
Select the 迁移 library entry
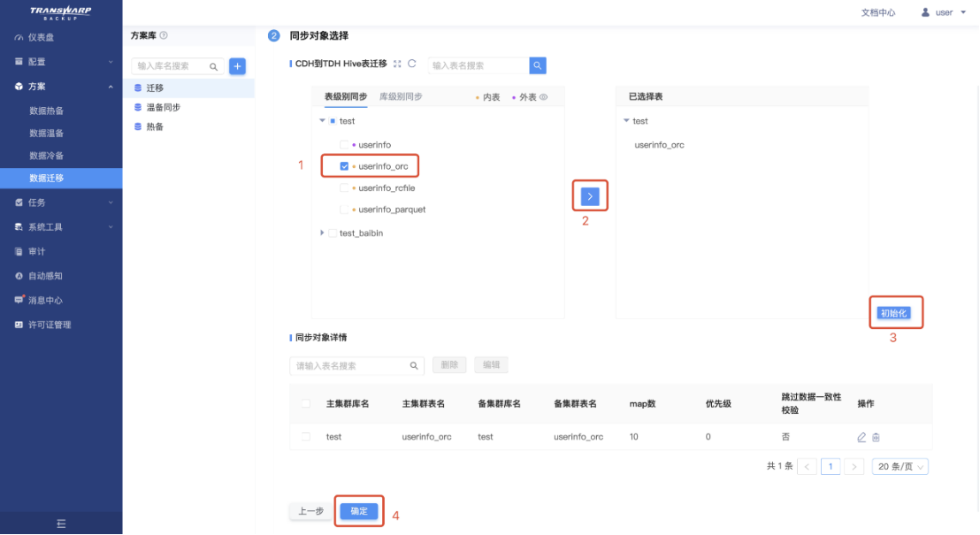[x=188, y=88]
